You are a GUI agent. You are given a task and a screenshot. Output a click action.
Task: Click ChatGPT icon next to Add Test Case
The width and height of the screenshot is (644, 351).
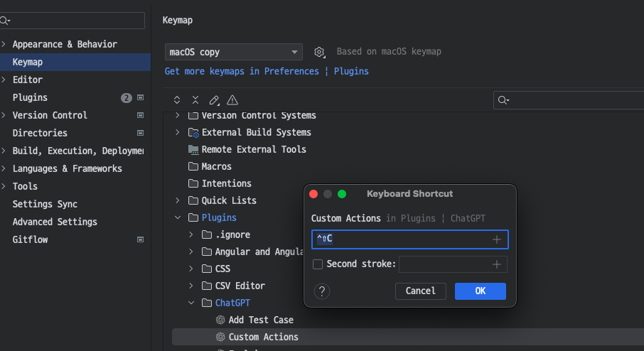click(x=220, y=320)
